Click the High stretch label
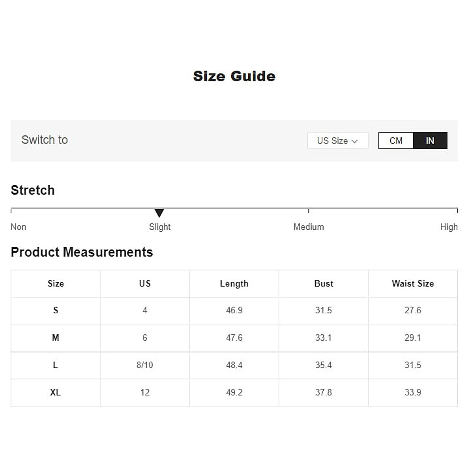476x476 pixels. coord(449,227)
